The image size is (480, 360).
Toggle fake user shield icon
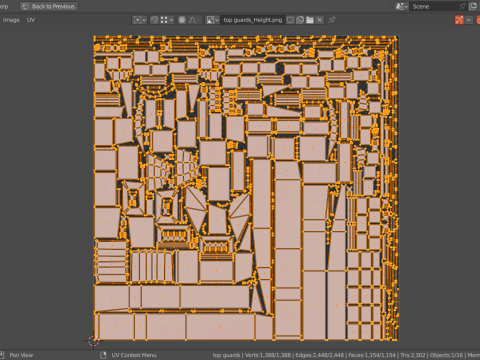290,20
